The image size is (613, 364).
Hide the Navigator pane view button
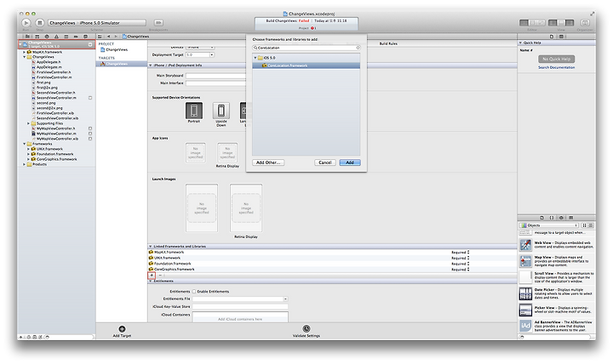(553, 23)
